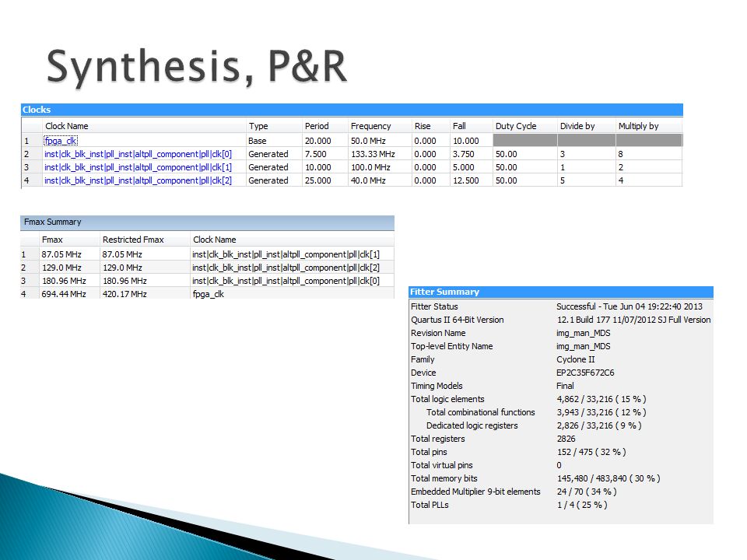Select the 12.1 Build 177 version value

(633, 320)
